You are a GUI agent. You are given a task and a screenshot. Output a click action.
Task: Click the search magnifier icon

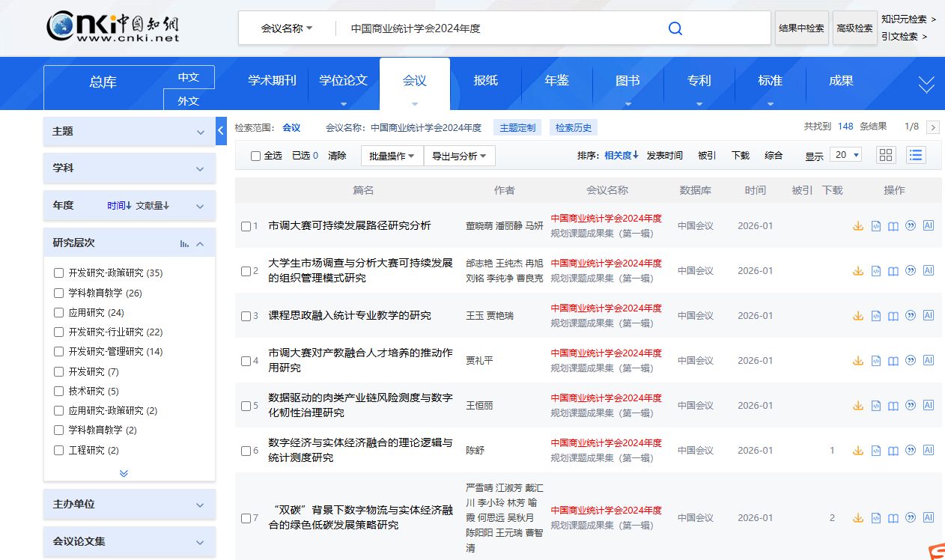coord(675,28)
